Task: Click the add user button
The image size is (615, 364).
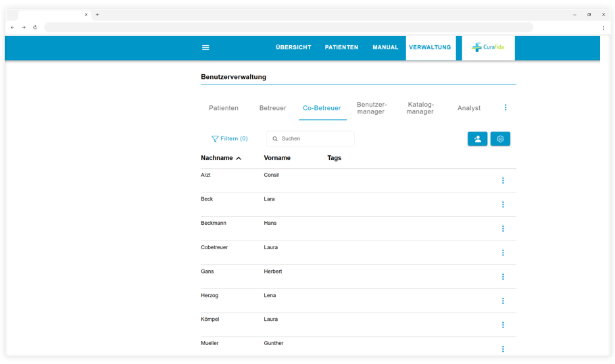Action: [477, 138]
